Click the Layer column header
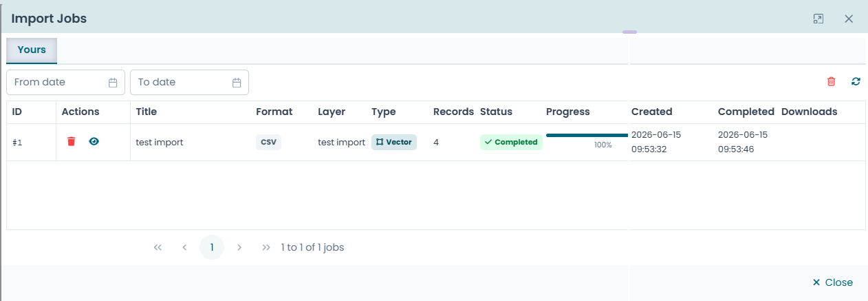Screen dimensions: 868x301 pyautogui.click(x=332, y=112)
